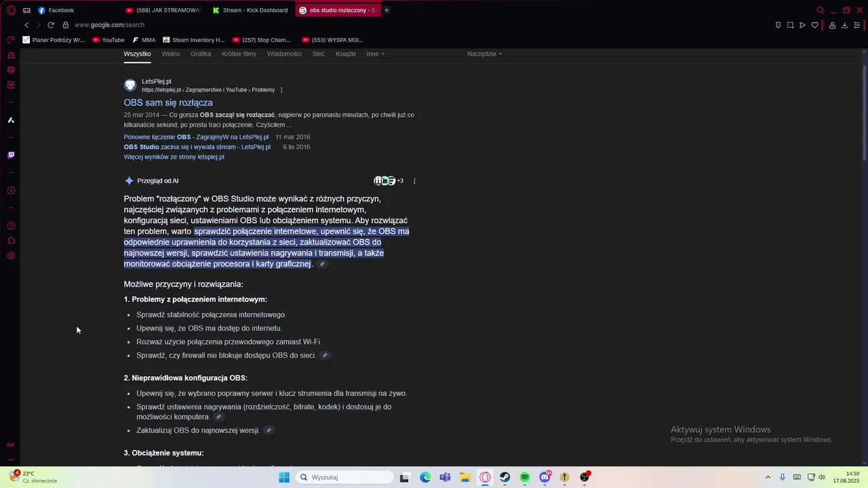Open the YouTube bookmark
Viewport: 868px width, 488px height.
[x=108, y=40]
